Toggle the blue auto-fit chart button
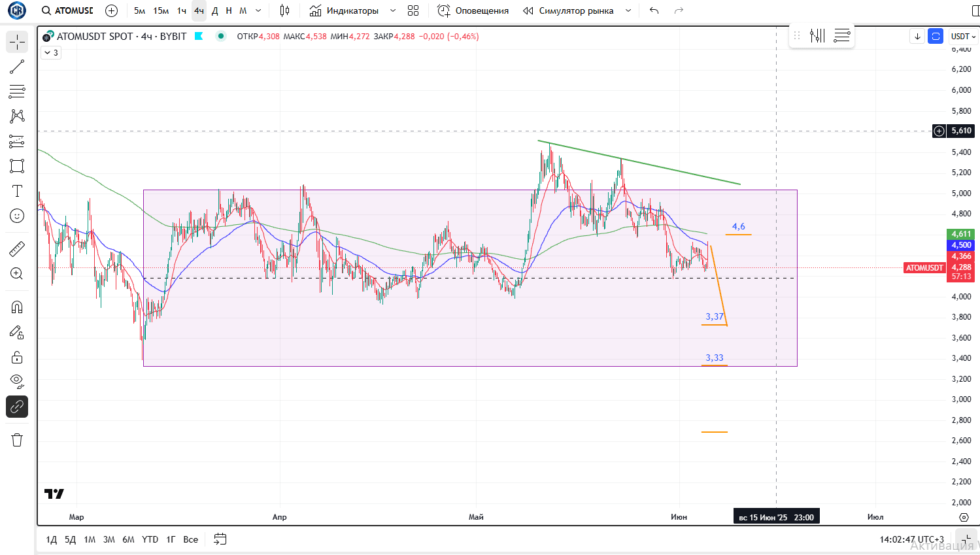The height and width of the screenshot is (555, 980). click(936, 37)
